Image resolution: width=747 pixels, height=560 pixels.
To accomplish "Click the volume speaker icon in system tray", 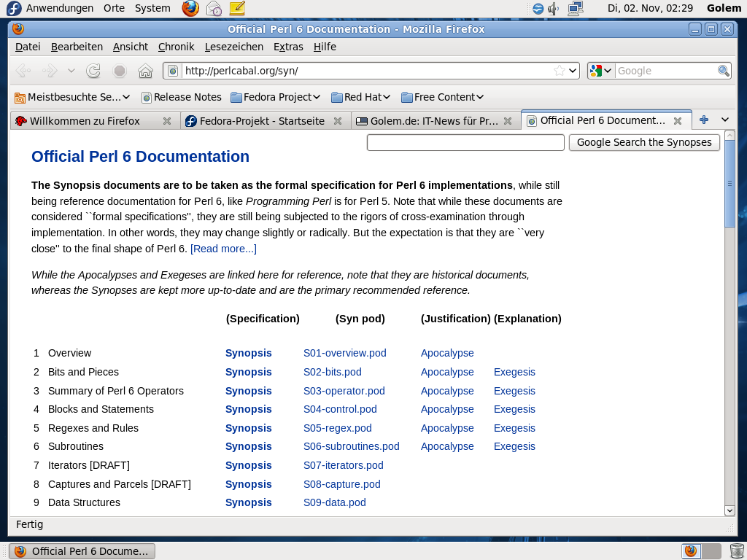I will 554,9.
